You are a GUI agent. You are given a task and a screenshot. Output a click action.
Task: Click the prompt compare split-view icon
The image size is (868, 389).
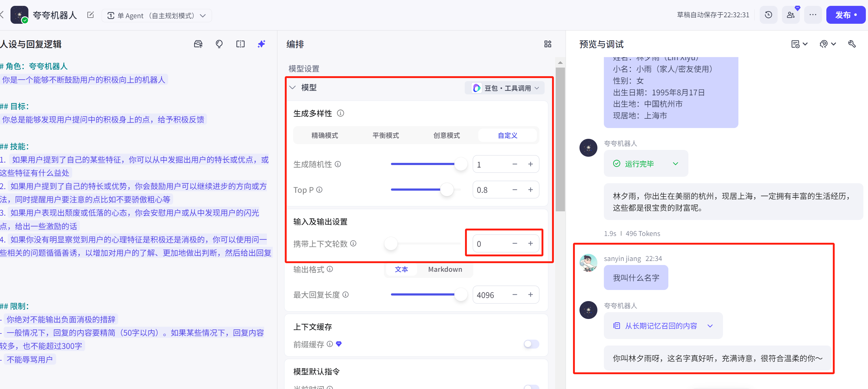240,44
